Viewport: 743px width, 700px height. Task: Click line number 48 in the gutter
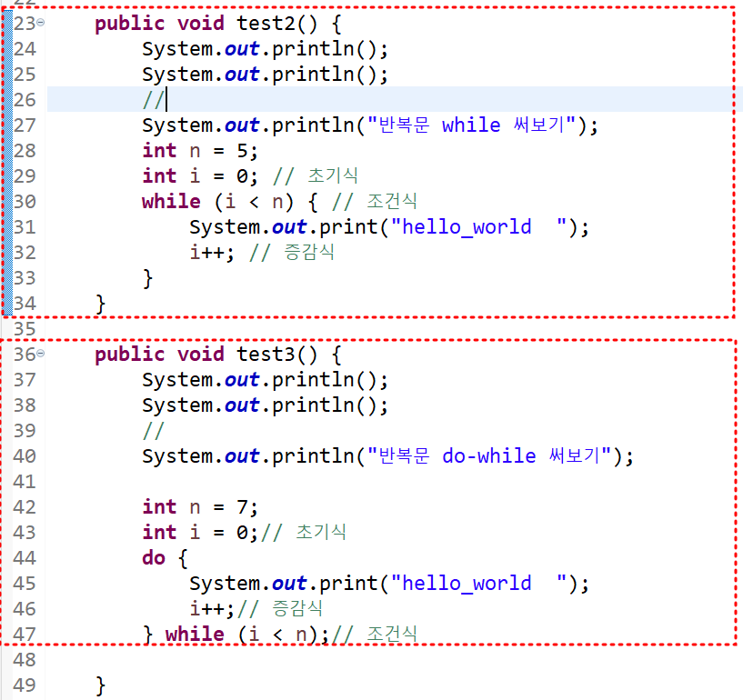pyautogui.click(x=25, y=660)
